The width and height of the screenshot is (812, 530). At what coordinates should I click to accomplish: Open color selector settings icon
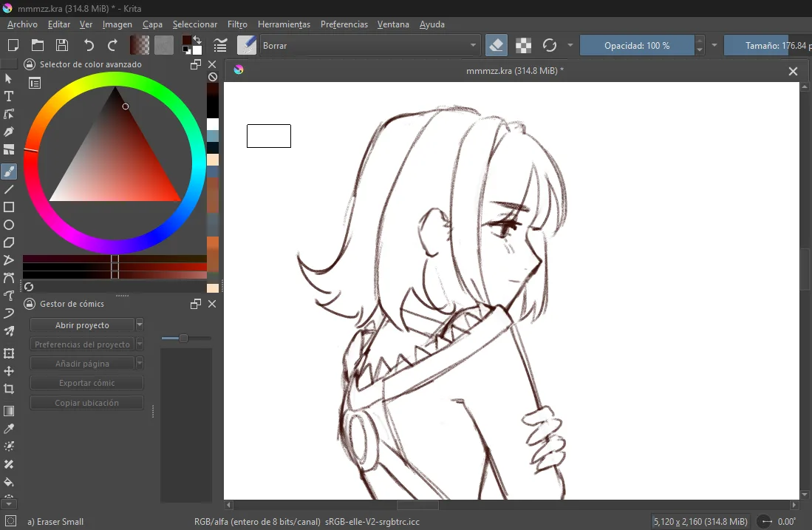coord(35,83)
